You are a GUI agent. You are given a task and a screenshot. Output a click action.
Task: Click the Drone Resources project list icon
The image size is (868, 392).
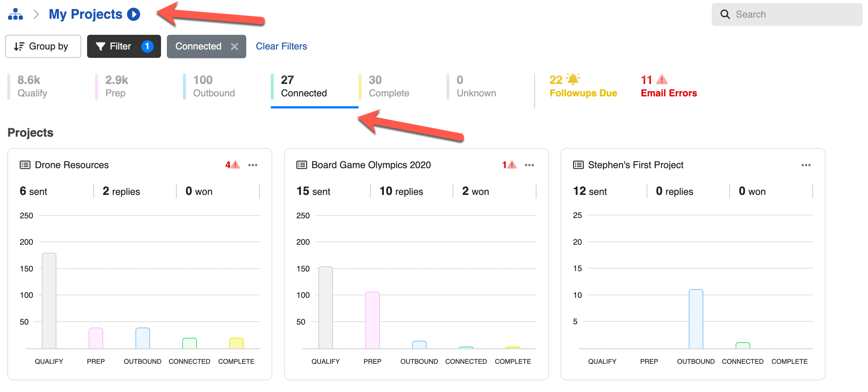pos(25,165)
